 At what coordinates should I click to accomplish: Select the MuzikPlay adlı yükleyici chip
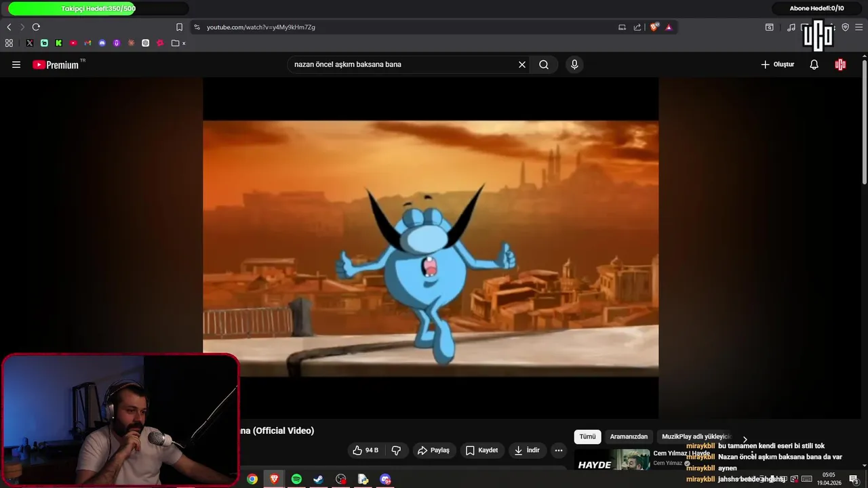[x=696, y=436]
